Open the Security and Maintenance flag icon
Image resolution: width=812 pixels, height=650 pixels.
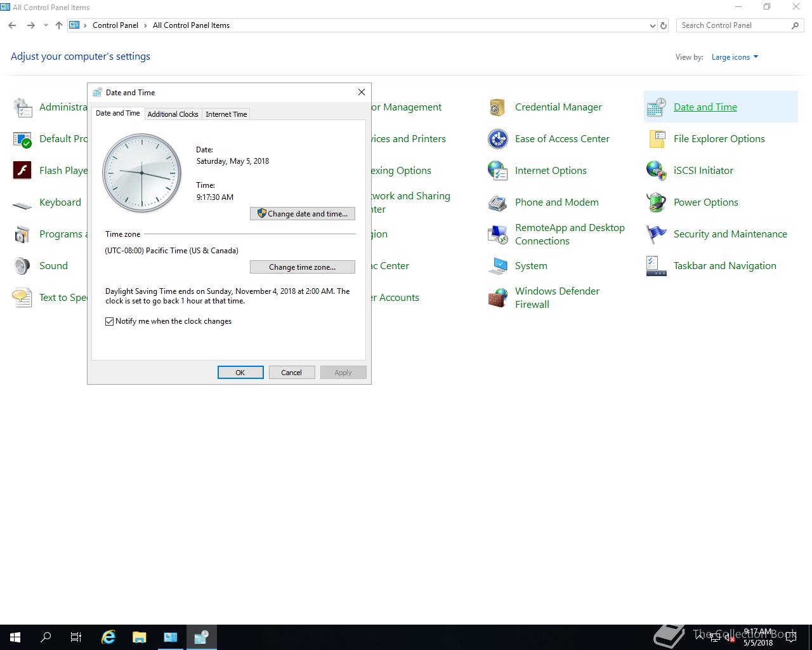click(656, 234)
